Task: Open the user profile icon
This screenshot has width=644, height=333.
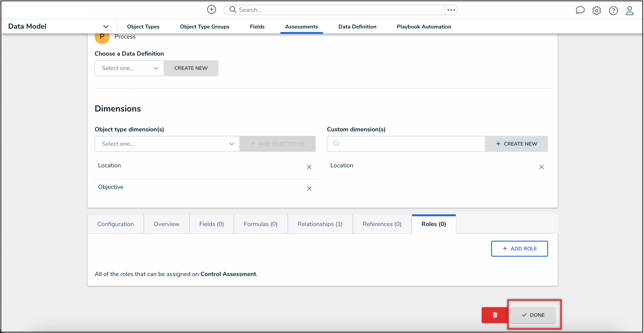Action: coord(629,11)
